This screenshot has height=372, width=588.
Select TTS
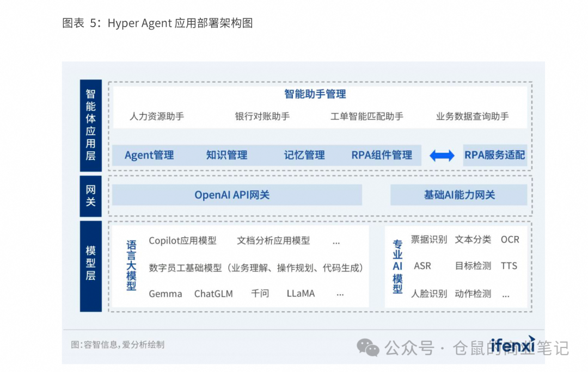(509, 266)
